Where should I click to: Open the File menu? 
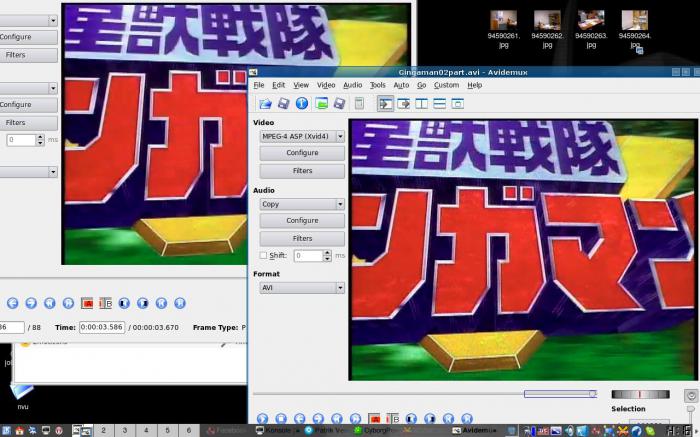coord(259,85)
